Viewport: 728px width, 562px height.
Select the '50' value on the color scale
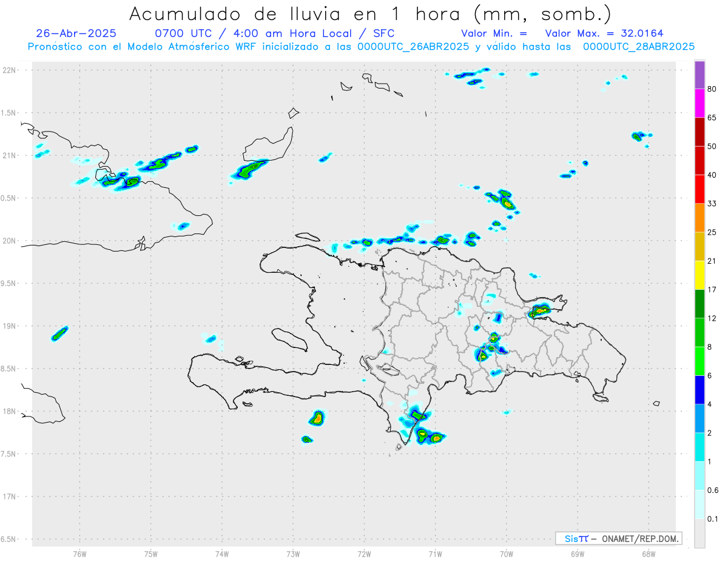[x=712, y=147]
